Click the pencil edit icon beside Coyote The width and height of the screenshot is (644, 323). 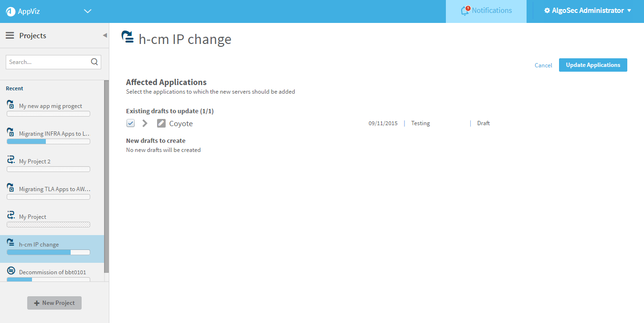tap(161, 123)
